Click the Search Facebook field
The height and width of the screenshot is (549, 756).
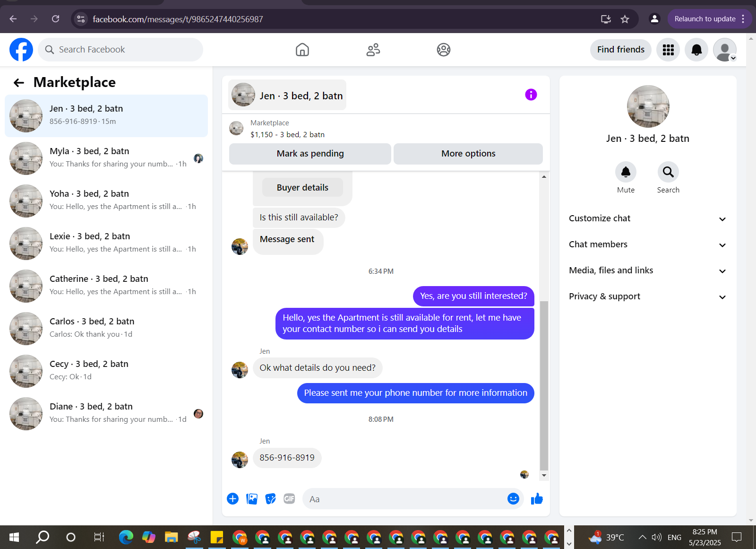[x=120, y=50]
